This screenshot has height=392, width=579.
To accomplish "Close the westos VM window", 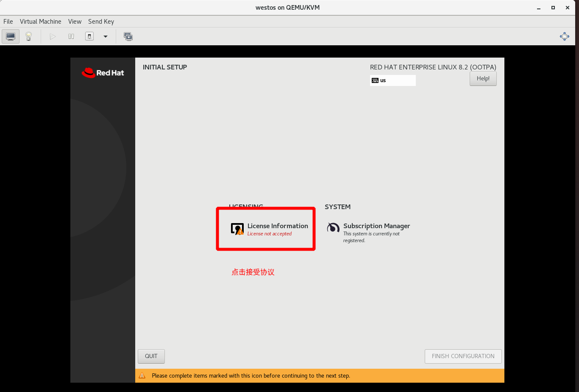I will tap(568, 8).
